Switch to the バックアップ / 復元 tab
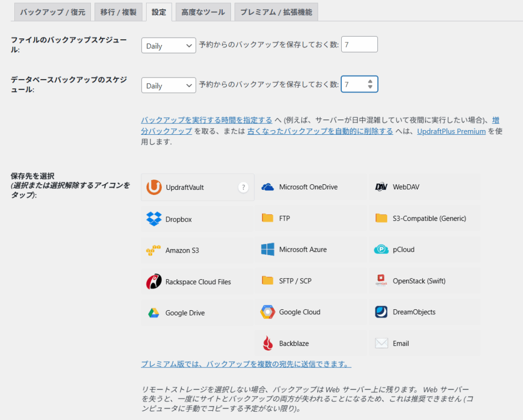Image resolution: width=523 pixels, height=420 pixels. coord(53,12)
